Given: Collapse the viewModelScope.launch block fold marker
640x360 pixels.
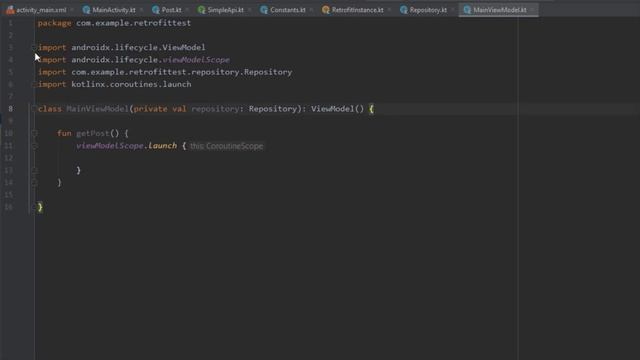Looking at the screenshot, I should [x=35, y=145].
